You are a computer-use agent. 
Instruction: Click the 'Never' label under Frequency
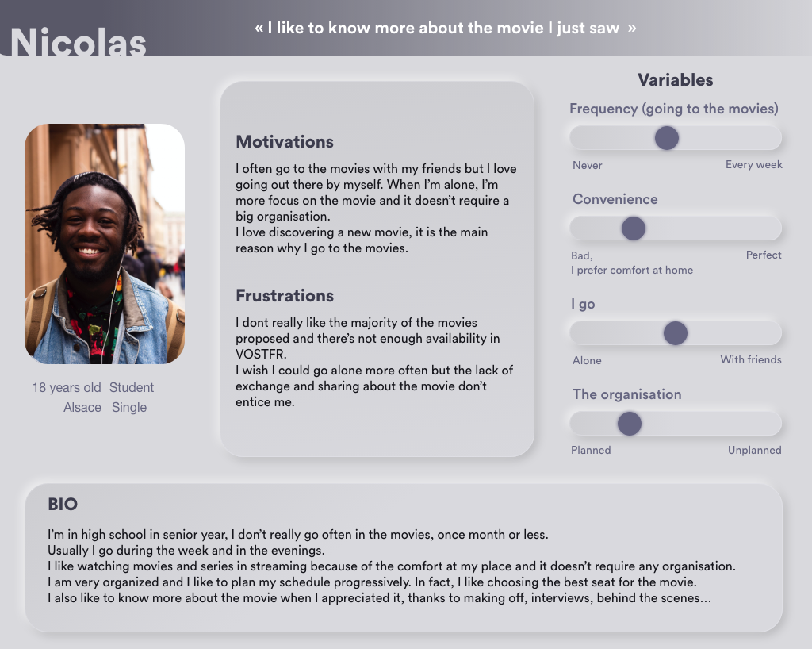point(588,165)
